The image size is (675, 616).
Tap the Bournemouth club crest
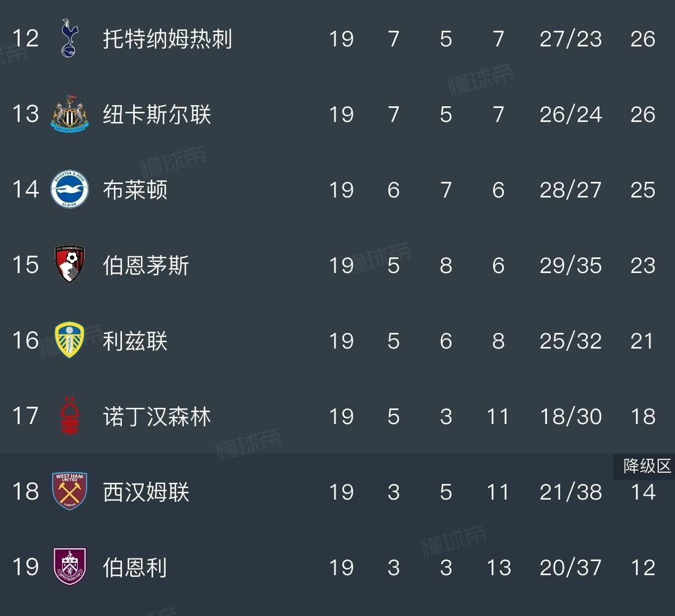(x=69, y=265)
